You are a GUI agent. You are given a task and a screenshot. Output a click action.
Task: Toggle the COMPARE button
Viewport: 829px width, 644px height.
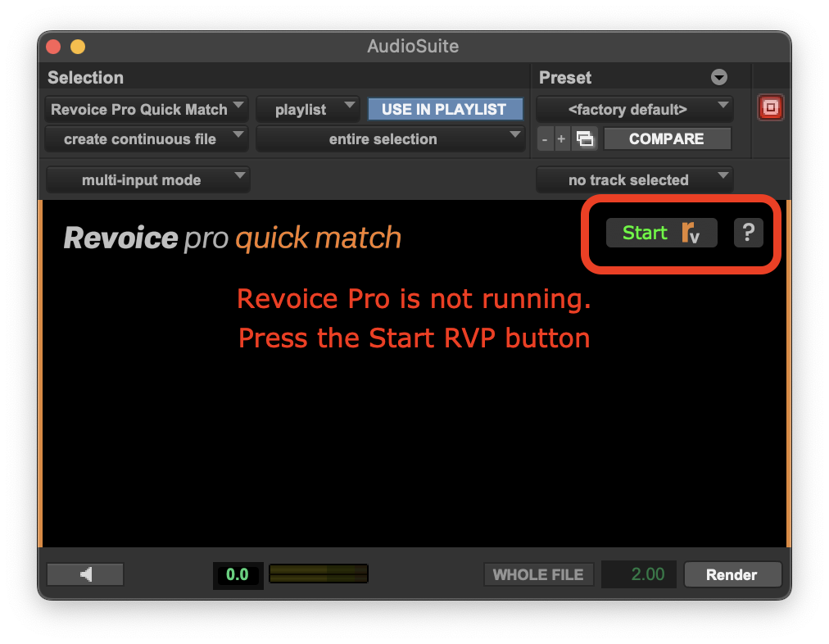tap(666, 139)
